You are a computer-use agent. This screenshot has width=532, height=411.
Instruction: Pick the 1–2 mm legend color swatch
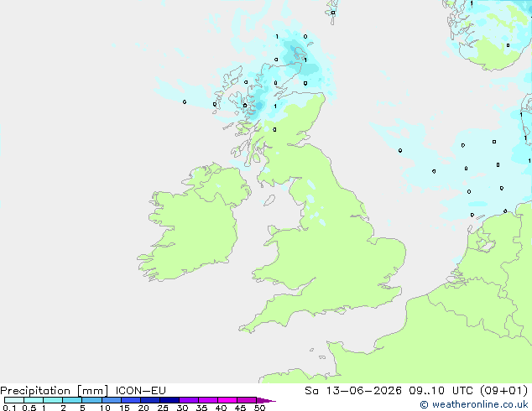click(x=53, y=400)
